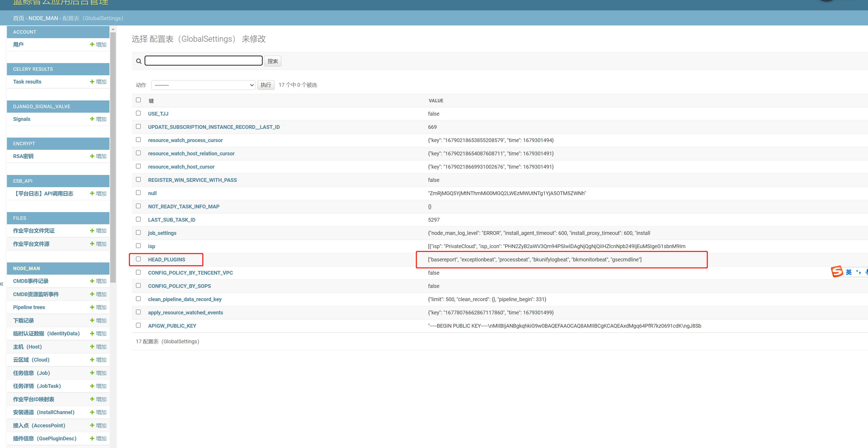868x448 pixels.
Task: Click the add icon next to 主机 (Host)
Action: tap(92, 346)
